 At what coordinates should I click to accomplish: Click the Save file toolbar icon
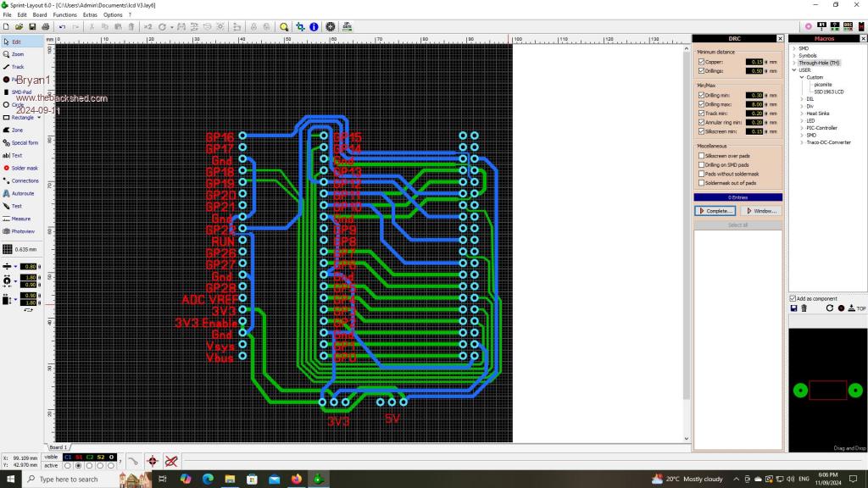pos(32,27)
